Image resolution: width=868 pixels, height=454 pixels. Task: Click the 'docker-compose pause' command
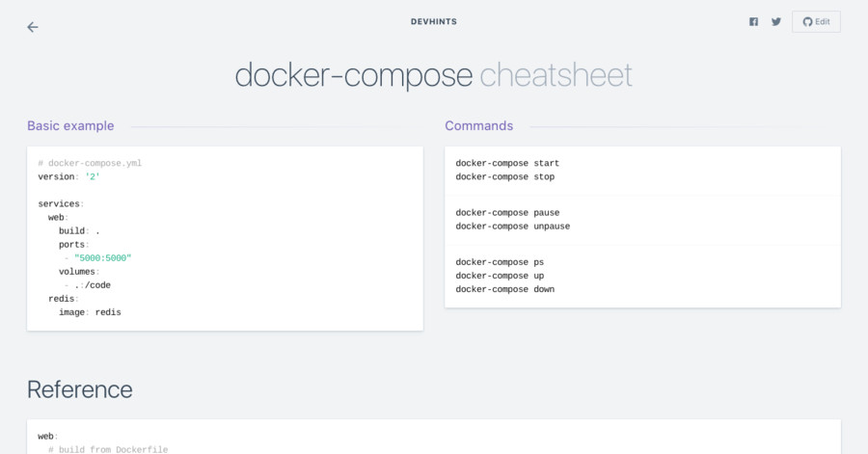(x=507, y=213)
